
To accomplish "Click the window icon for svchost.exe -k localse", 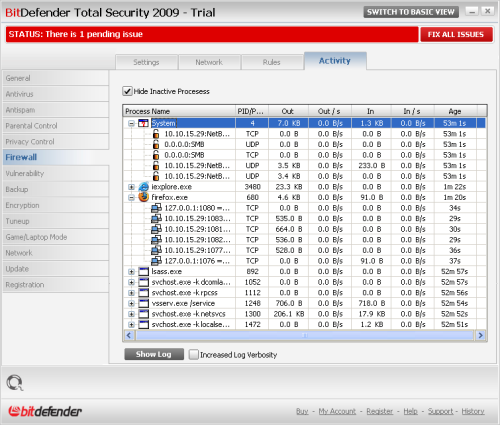I will [143, 325].
